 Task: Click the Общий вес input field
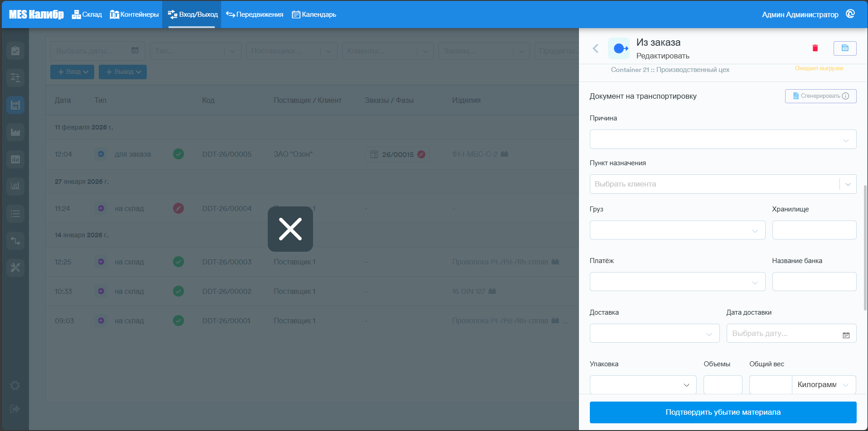tap(771, 384)
